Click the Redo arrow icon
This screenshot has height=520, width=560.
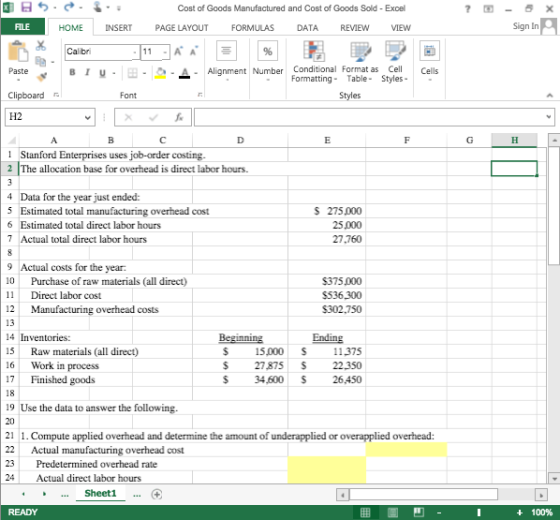click(69, 7)
